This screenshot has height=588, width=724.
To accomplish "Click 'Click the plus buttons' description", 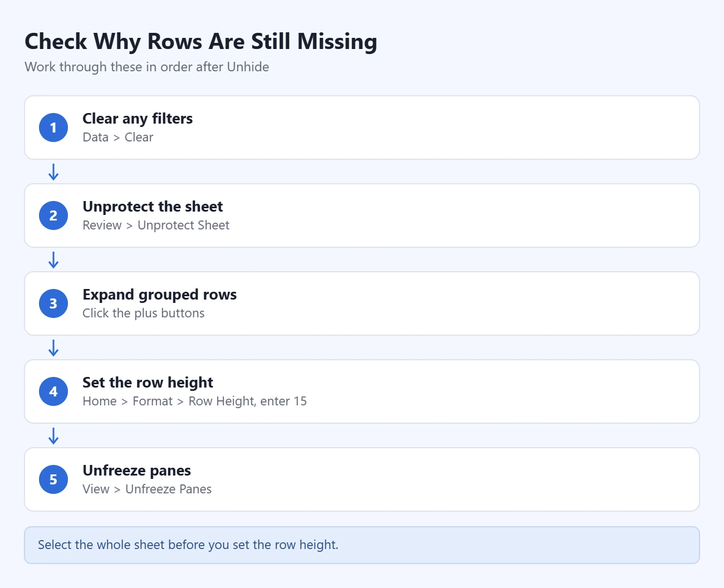I will pos(144,313).
